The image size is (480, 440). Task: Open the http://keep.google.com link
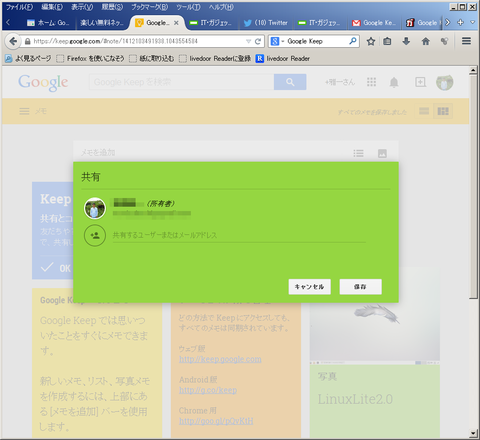coord(220,359)
